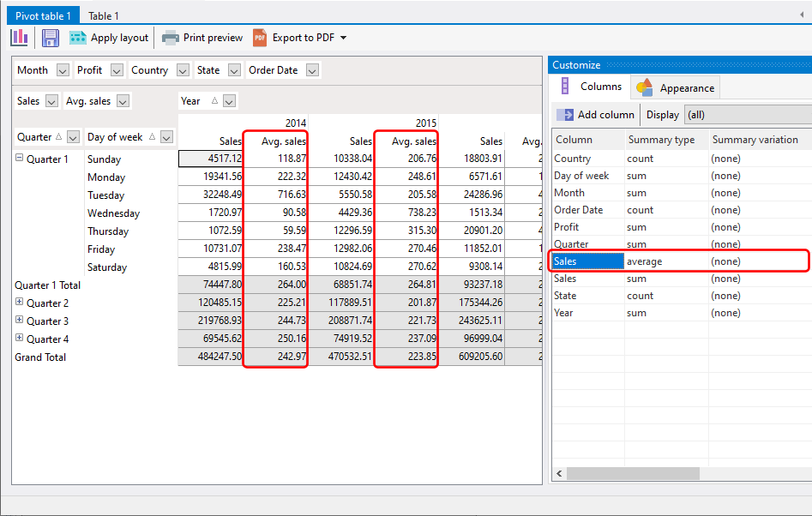Click the Apply layout icon
This screenshot has width=812, height=516.
click(78, 38)
